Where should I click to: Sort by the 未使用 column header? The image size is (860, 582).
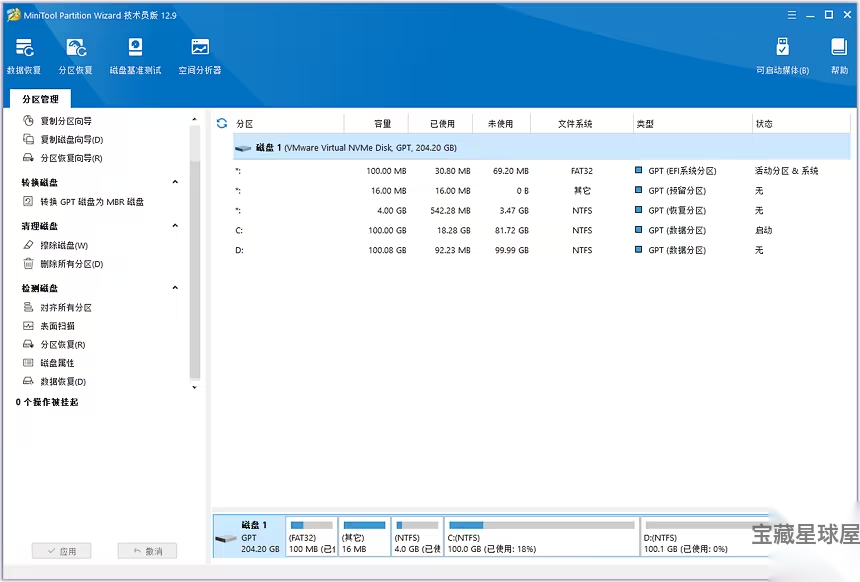tap(500, 124)
